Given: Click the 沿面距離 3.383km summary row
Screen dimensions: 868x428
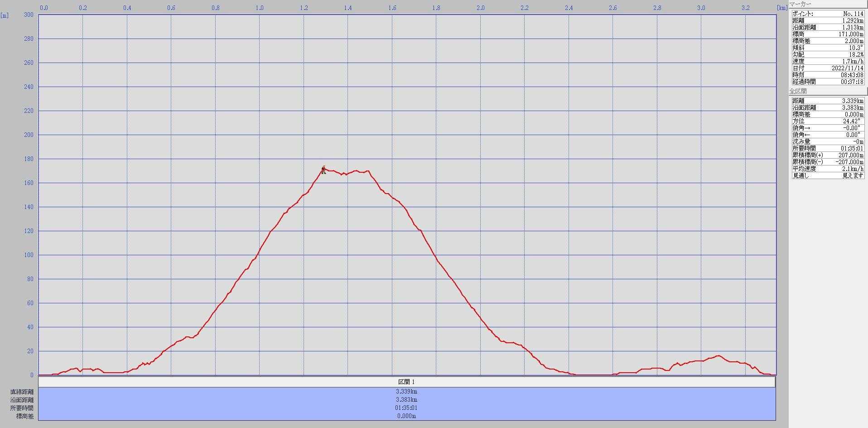Looking at the screenshot, I should point(406,399).
